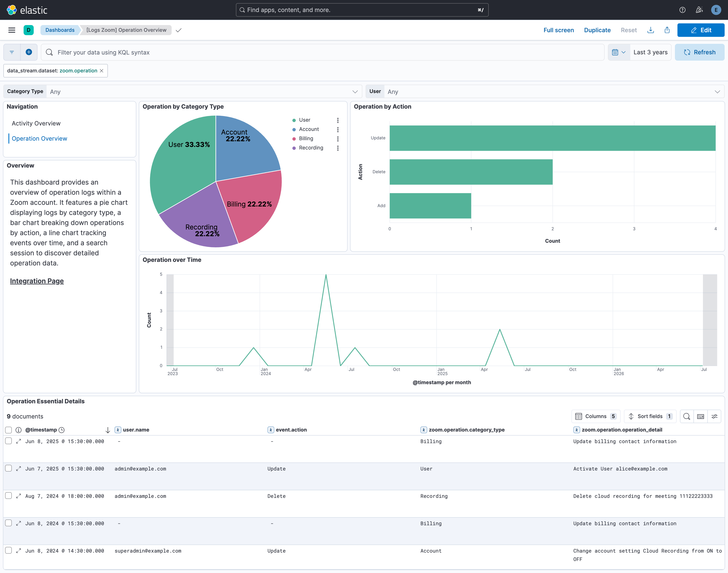Open legend options for User
728x573 pixels.
tap(338, 120)
